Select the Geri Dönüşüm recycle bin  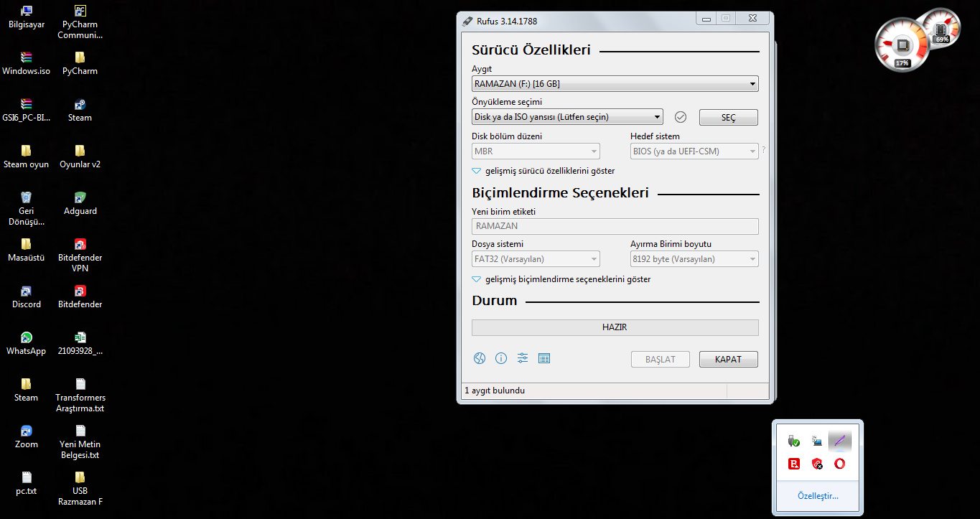(x=27, y=209)
